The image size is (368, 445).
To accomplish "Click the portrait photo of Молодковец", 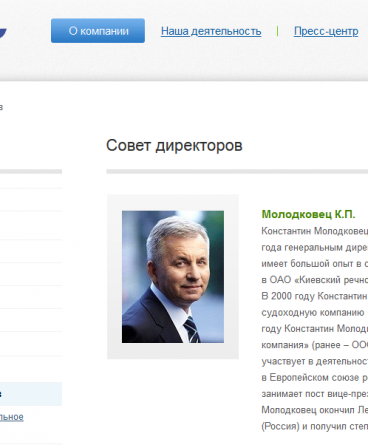I will (x=173, y=277).
